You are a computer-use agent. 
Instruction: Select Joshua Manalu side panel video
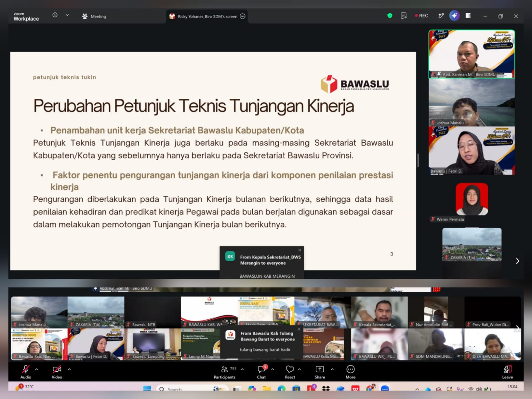point(471,102)
